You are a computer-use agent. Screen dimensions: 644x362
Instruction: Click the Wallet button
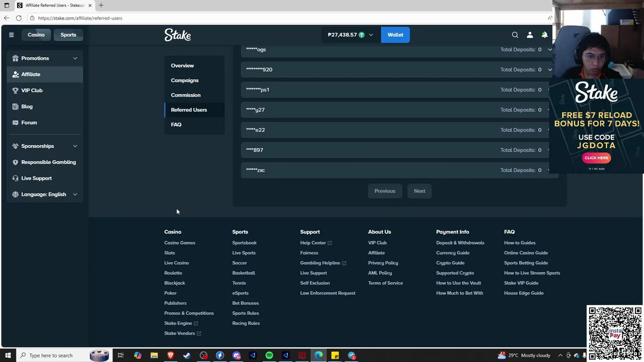click(x=395, y=35)
